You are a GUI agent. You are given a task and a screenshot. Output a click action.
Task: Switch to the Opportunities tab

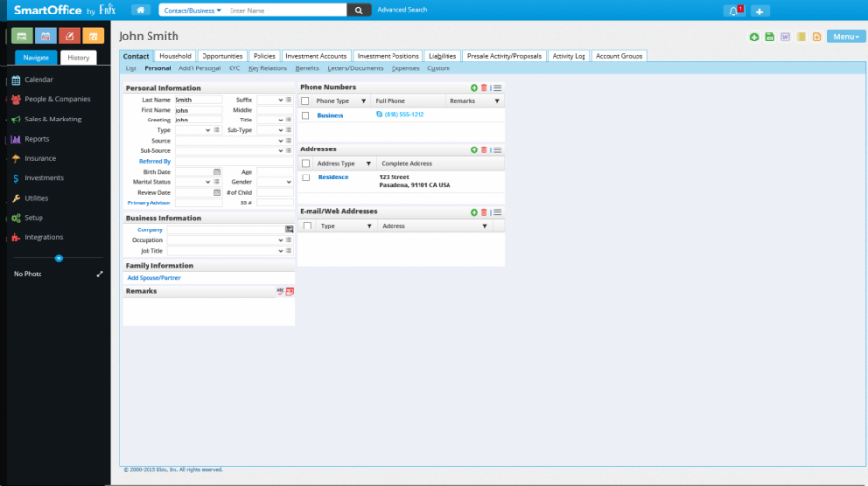coord(222,56)
